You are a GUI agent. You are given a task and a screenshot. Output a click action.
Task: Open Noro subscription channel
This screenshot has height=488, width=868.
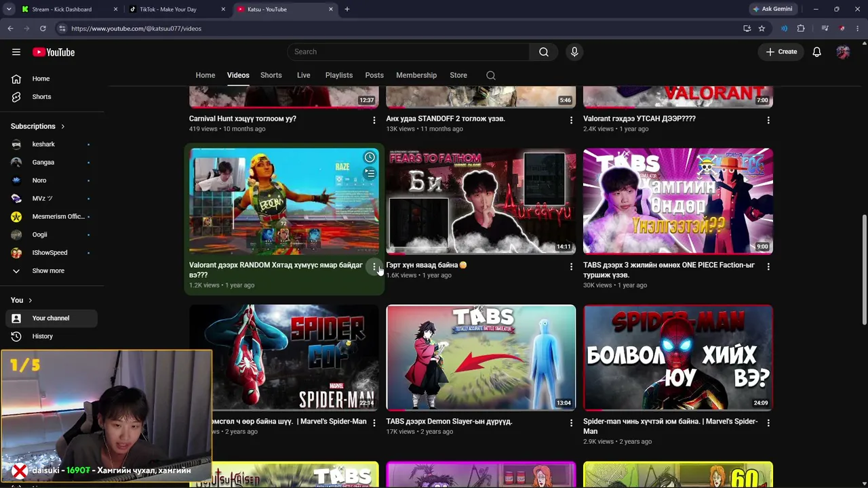51,180
